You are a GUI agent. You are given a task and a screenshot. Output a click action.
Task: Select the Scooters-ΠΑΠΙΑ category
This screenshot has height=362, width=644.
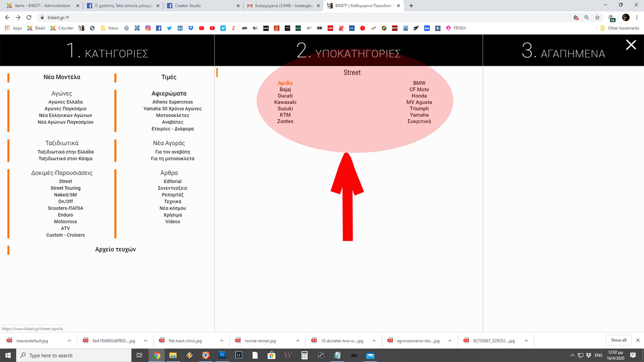[65, 208]
